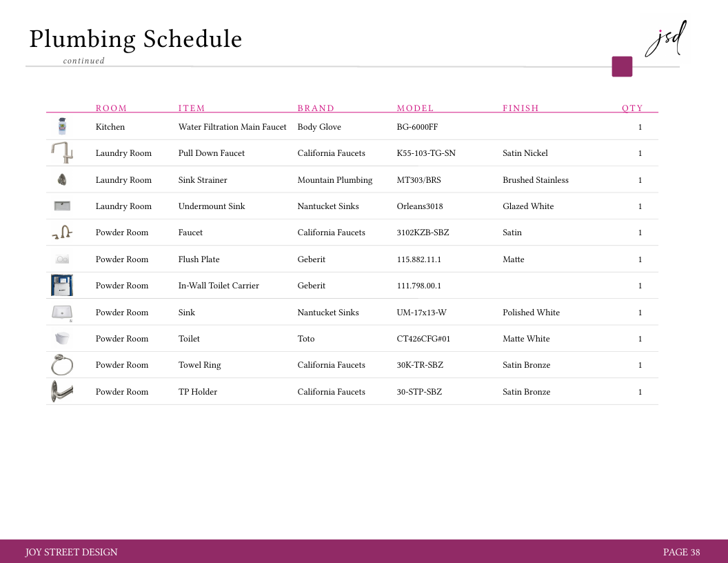Click 'Flush Plate' item cell

199,259
